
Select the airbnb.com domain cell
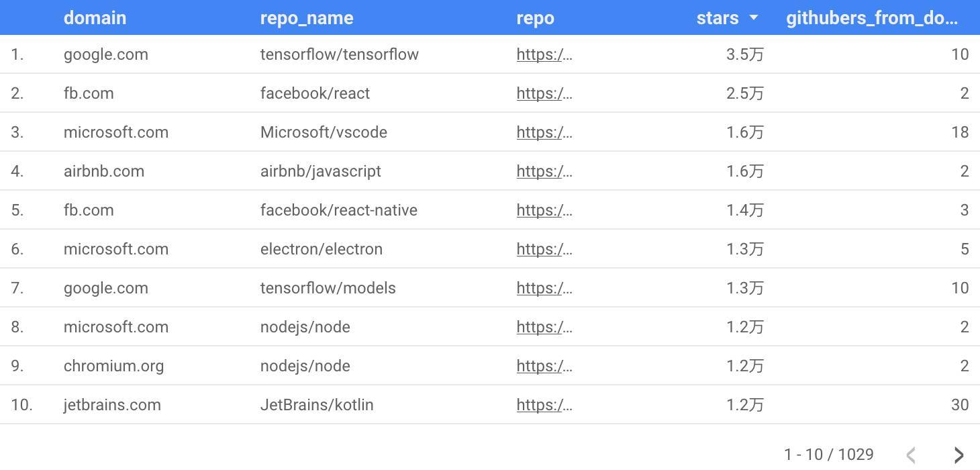(x=104, y=171)
